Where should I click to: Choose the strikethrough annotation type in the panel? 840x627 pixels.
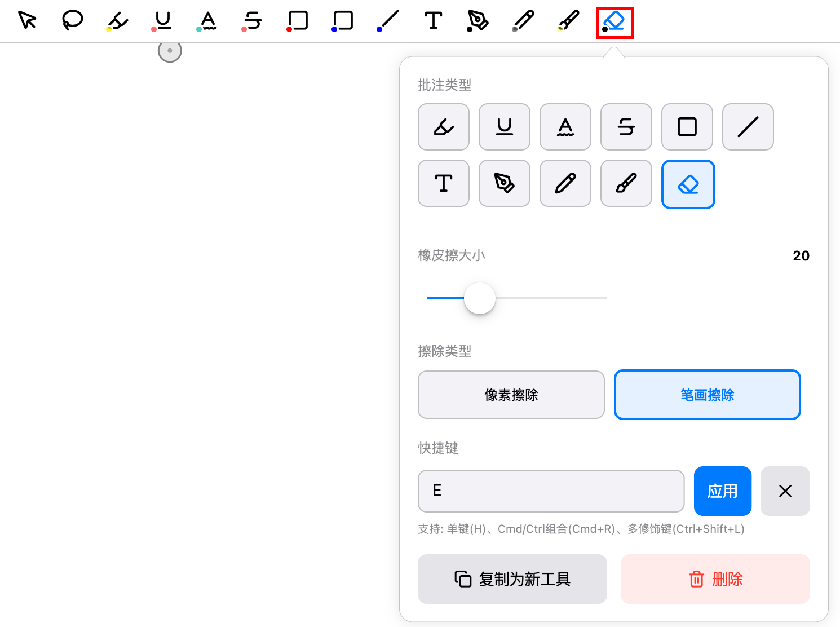coord(626,127)
